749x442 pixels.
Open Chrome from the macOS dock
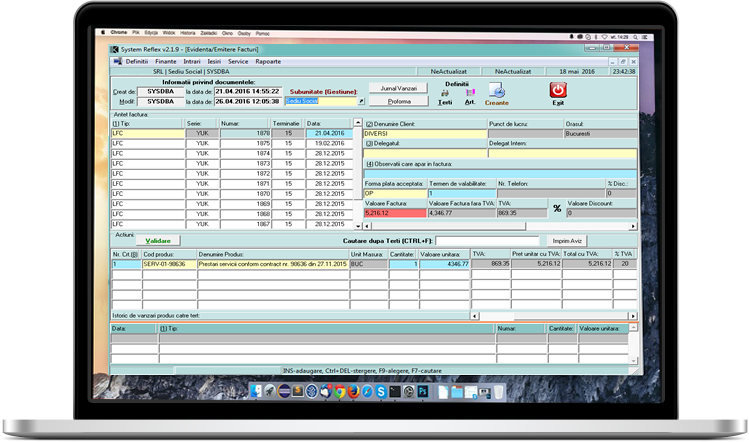pos(340,390)
